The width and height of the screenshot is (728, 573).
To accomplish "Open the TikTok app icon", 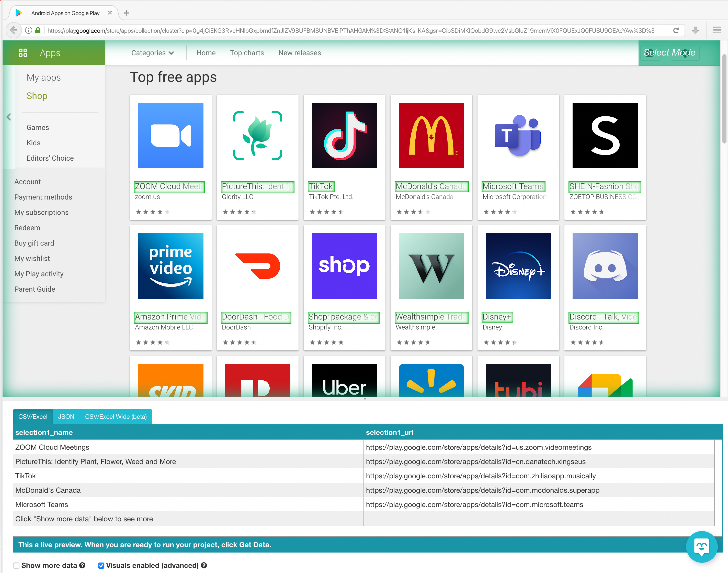I will coord(344,135).
